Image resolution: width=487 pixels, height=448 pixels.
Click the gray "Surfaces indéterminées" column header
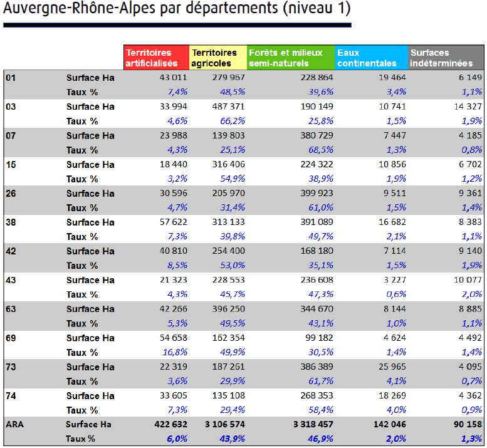pos(446,58)
